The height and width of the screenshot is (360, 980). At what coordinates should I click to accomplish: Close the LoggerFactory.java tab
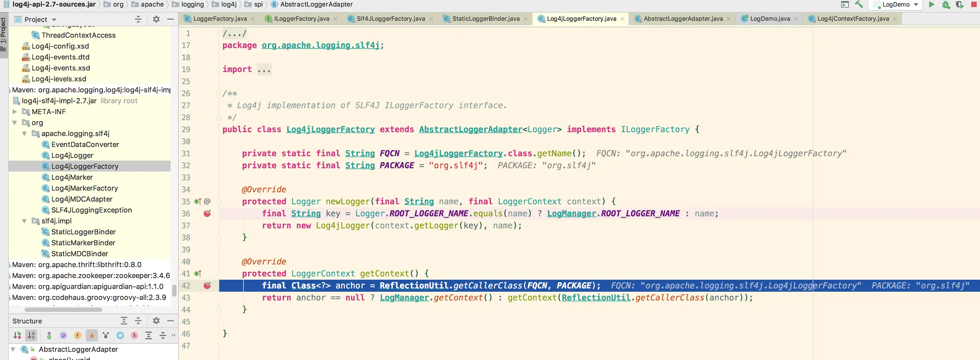pyautogui.click(x=253, y=19)
